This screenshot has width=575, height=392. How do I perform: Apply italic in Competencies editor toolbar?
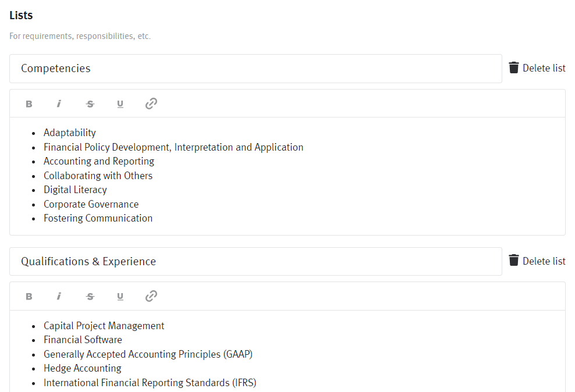(x=59, y=104)
